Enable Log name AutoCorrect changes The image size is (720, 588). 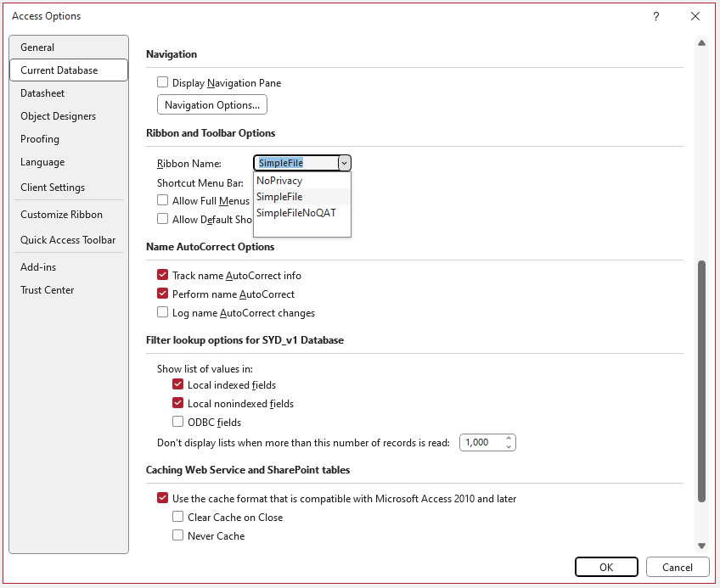[x=162, y=312]
